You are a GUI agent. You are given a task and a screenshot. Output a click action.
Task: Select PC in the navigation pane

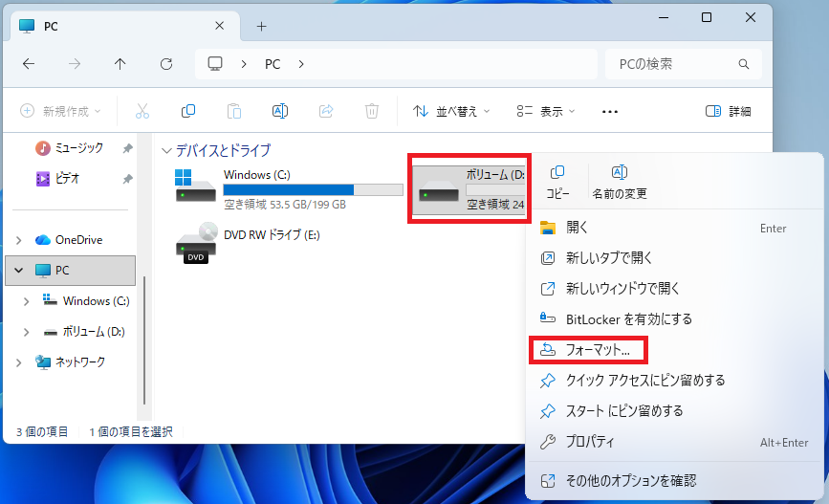70,271
